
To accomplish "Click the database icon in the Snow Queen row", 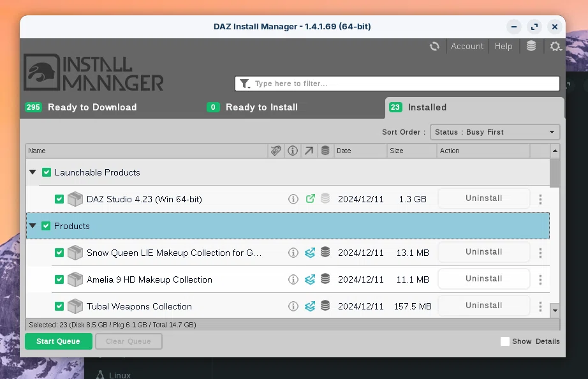I will [325, 252].
